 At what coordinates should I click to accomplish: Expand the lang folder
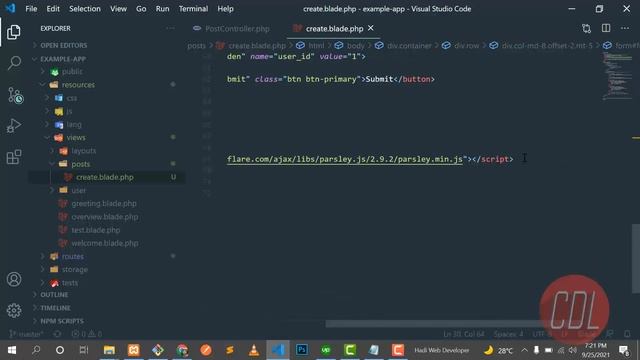74,124
